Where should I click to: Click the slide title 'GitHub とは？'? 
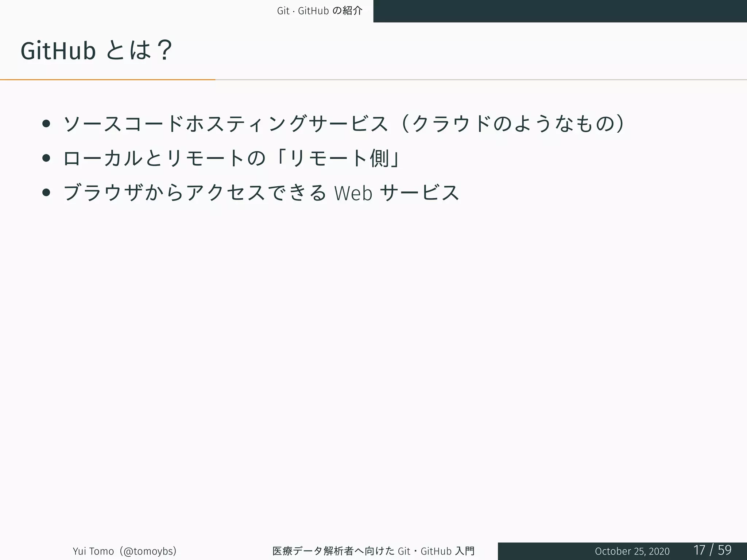[x=96, y=50]
